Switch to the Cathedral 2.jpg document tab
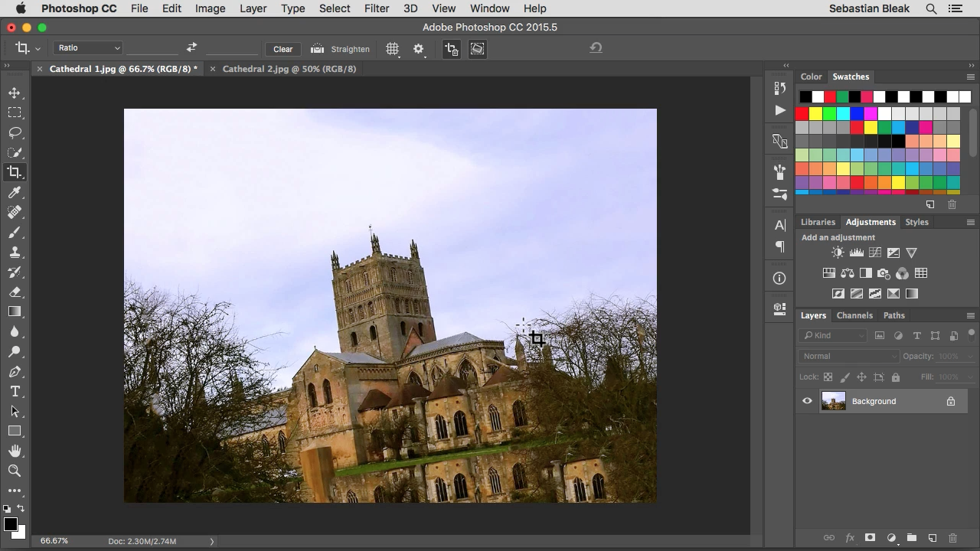Screen dimensions: 980x551 pos(289,69)
